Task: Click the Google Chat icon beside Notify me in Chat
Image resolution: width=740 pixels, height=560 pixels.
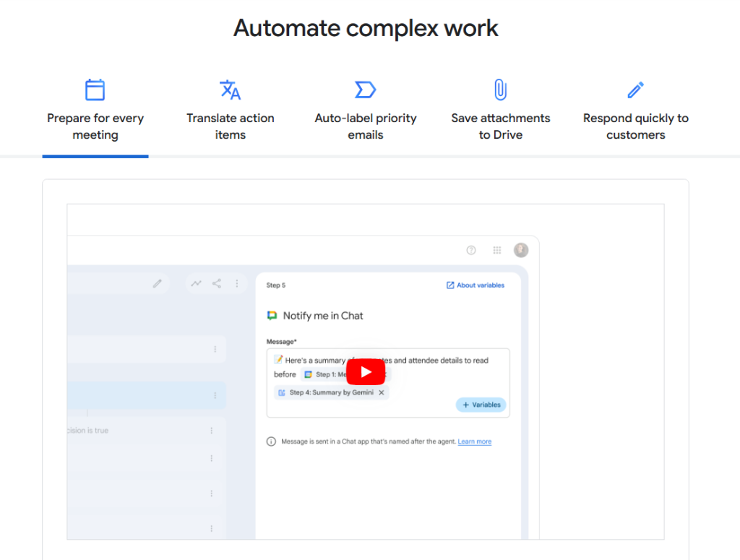Action: coord(272,316)
